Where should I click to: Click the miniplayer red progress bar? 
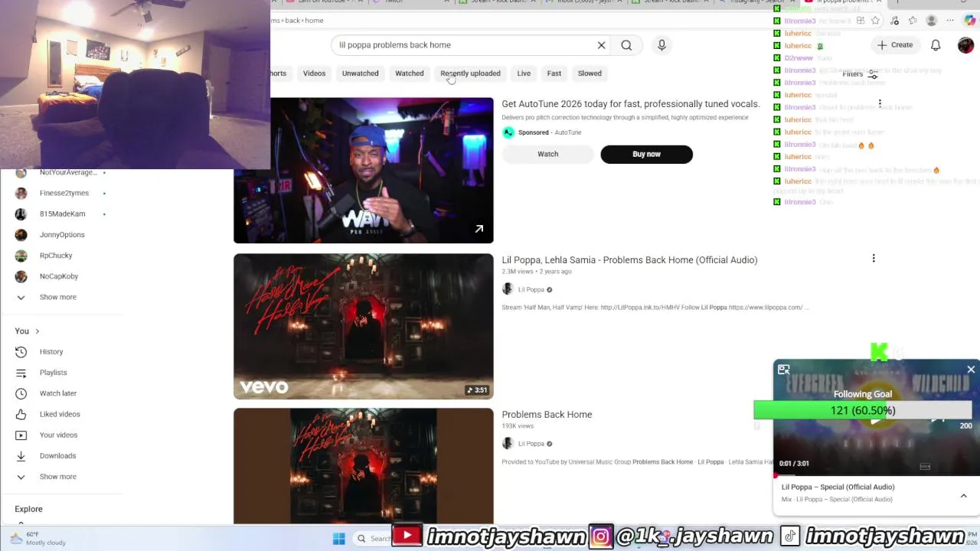point(877,475)
